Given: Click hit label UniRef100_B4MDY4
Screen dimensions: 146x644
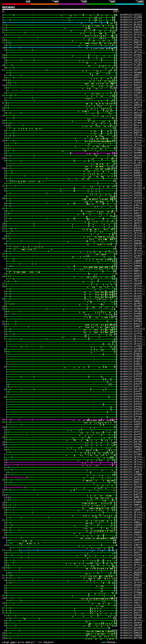Looking at the screenshot, I should 131,47.
